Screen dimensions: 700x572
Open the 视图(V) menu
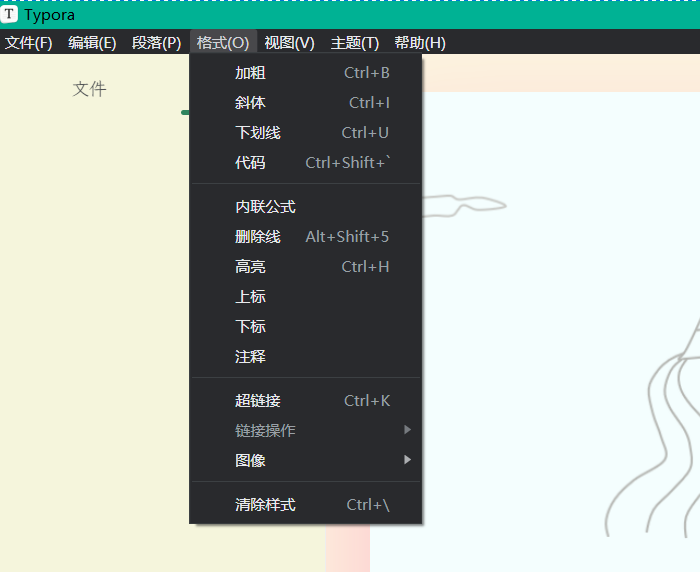coord(289,43)
